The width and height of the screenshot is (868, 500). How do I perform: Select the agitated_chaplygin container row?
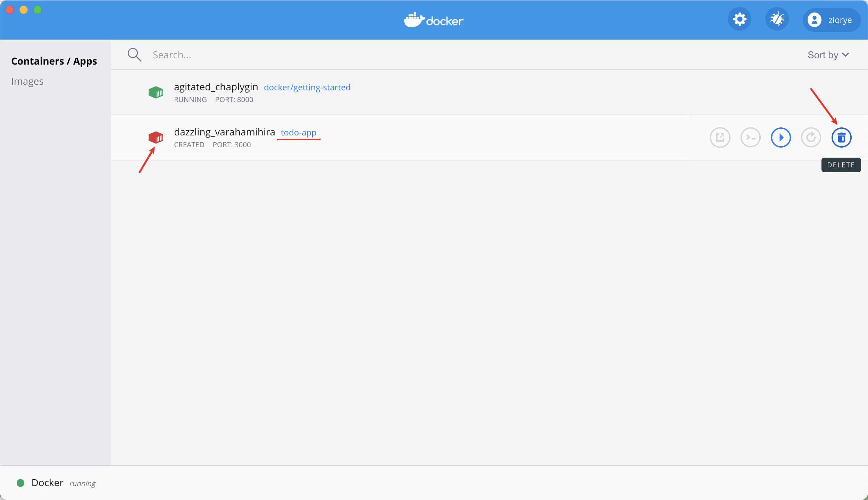click(x=490, y=92)
